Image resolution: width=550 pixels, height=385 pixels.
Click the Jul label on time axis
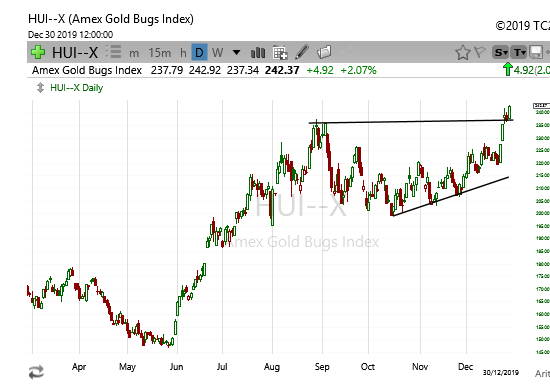tap(222, 367)
